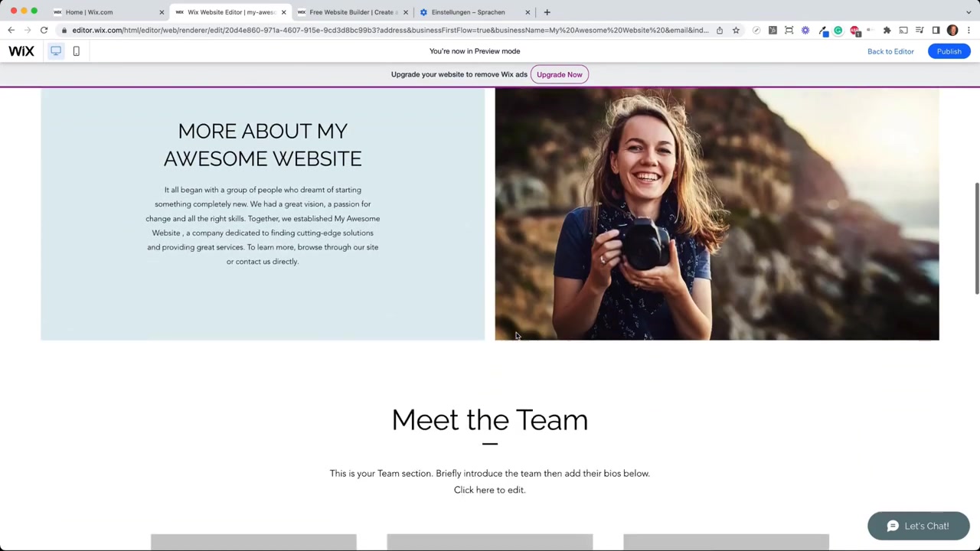Open the Chrome three-dot menu

(969, 31)
